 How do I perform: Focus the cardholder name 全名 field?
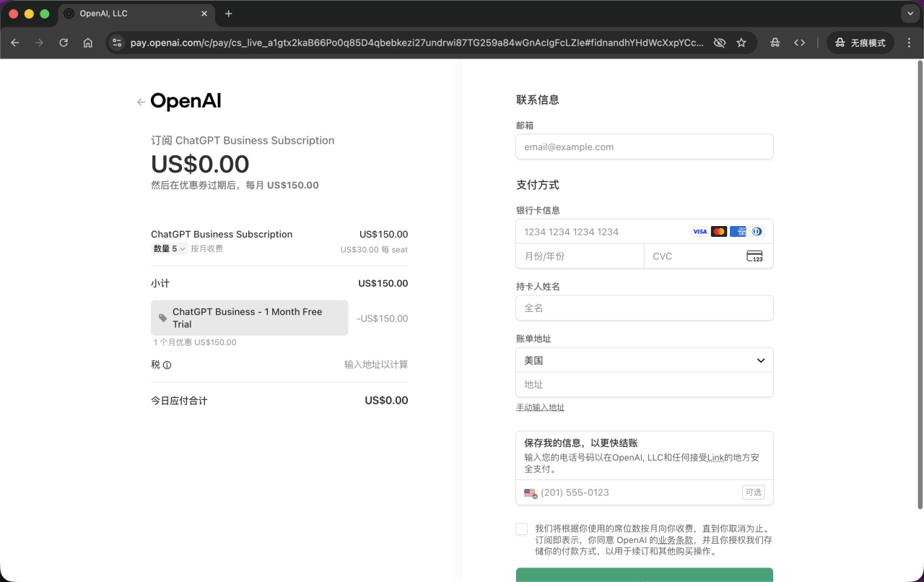pyautogui.click(x=645, y=308)
